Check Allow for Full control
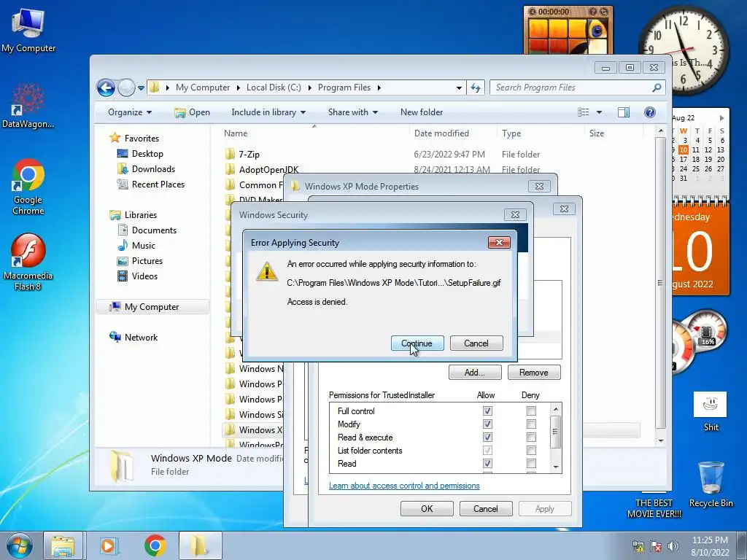Viewport: 747px width, 560px height. (x=487, y=411)
